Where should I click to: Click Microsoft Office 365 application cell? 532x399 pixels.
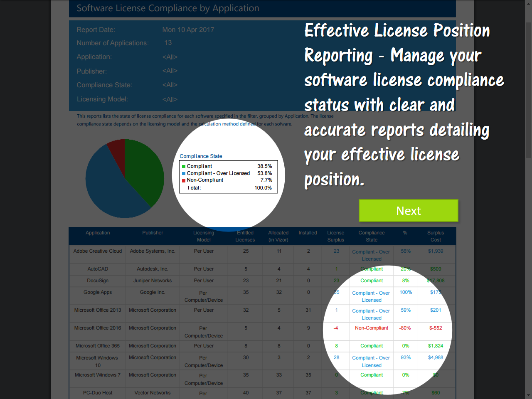tap(98, 346)
